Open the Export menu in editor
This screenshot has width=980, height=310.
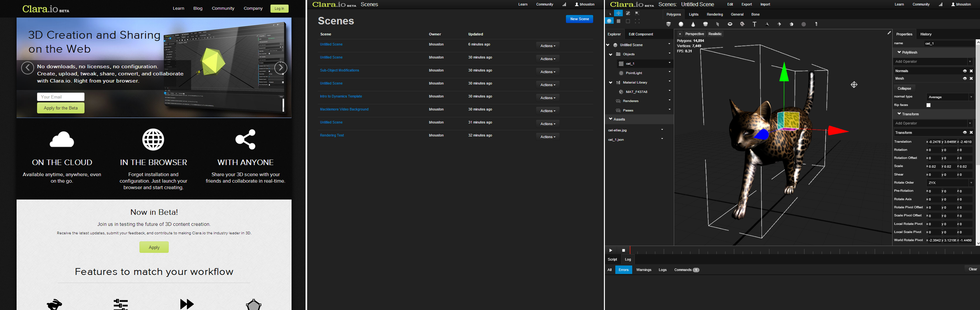coord(746,5)
